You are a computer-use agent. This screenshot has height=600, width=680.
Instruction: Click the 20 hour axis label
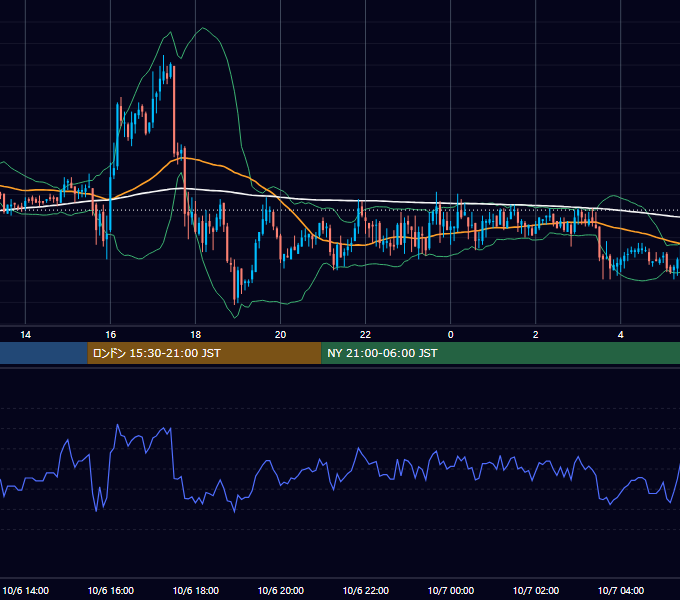click(x=281, y=335)
